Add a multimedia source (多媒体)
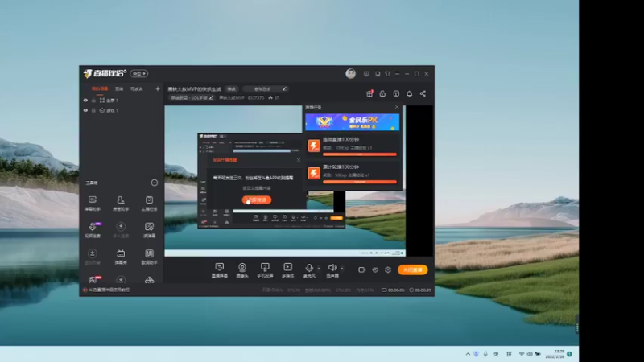This screenshot has height=362, width=644. point(288,270)
